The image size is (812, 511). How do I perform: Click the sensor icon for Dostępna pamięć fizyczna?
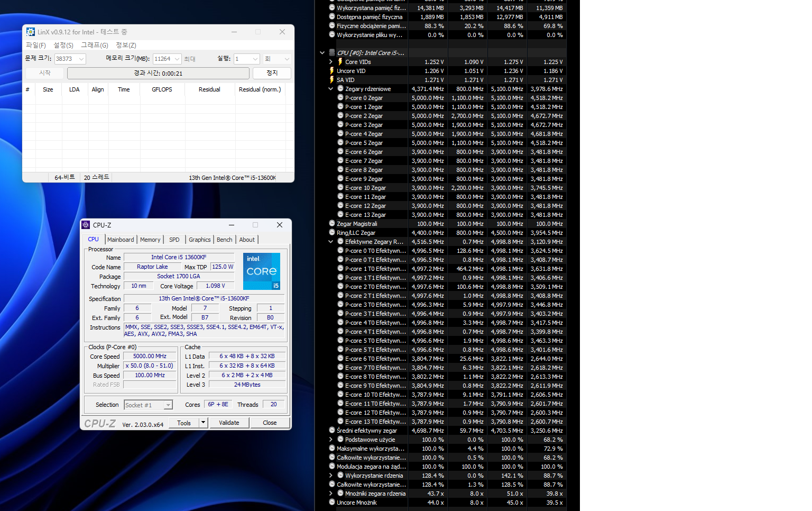click(332, 17)
